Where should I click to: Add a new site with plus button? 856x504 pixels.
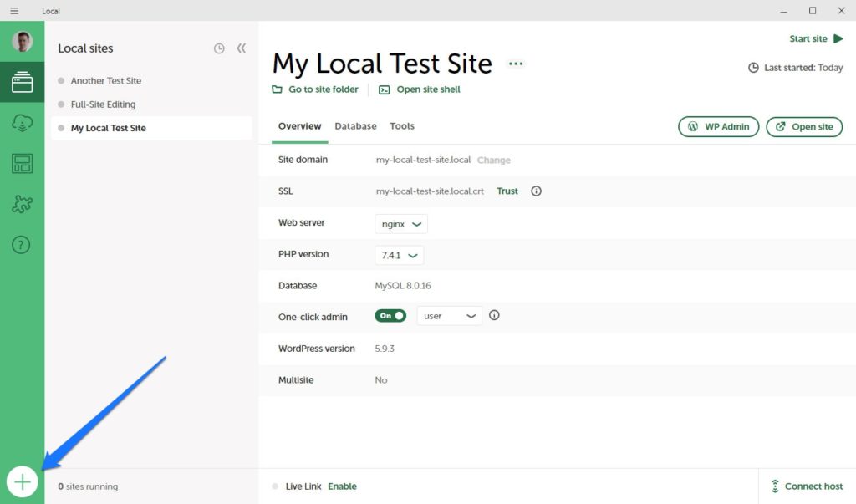[x=23, y=482]
